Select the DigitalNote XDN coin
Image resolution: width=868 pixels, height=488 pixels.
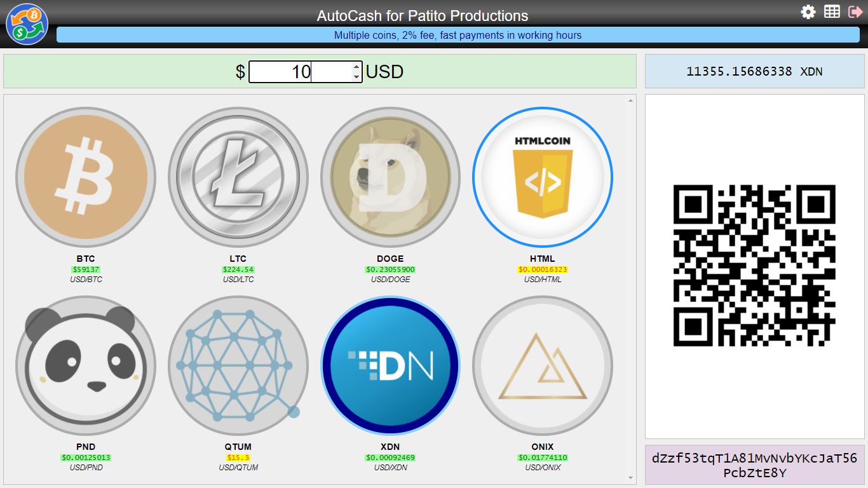coord(390,365)
